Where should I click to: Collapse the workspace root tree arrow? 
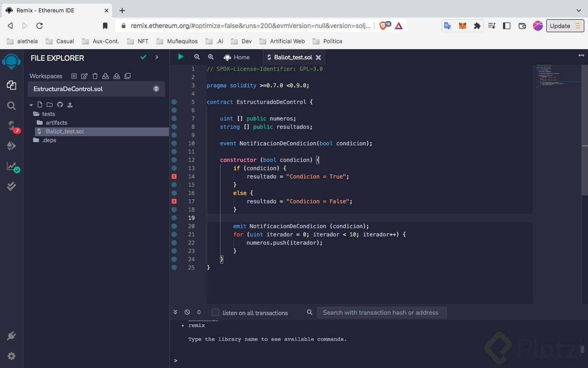coord(31,105)
